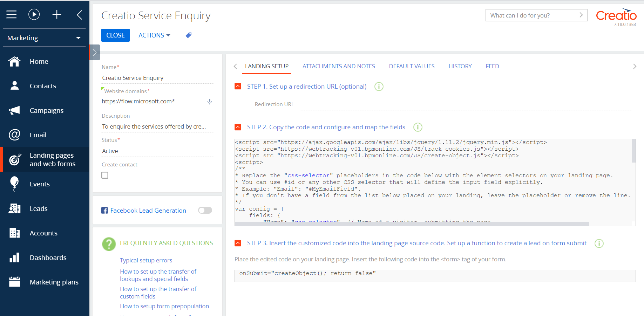Image resolution: width=644 pixels, height=316 pixels.
Task: Collapse the Step 1 redirection URL section
Action: 238,87
